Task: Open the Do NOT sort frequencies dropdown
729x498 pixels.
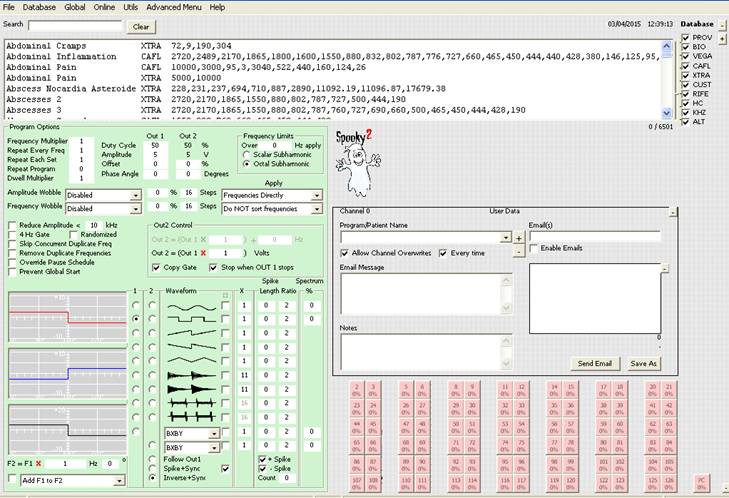Action: pyautogui.click(x=316, y=209)
